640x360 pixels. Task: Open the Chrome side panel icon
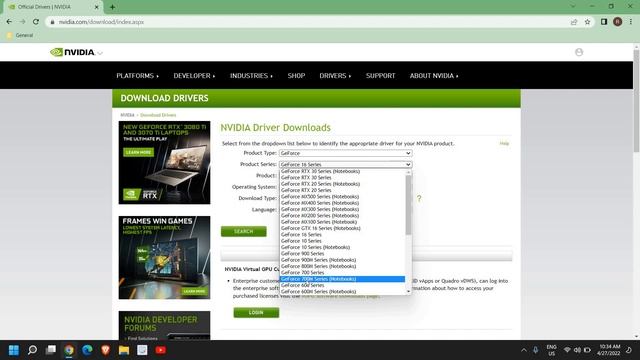[x=604, y=22]
